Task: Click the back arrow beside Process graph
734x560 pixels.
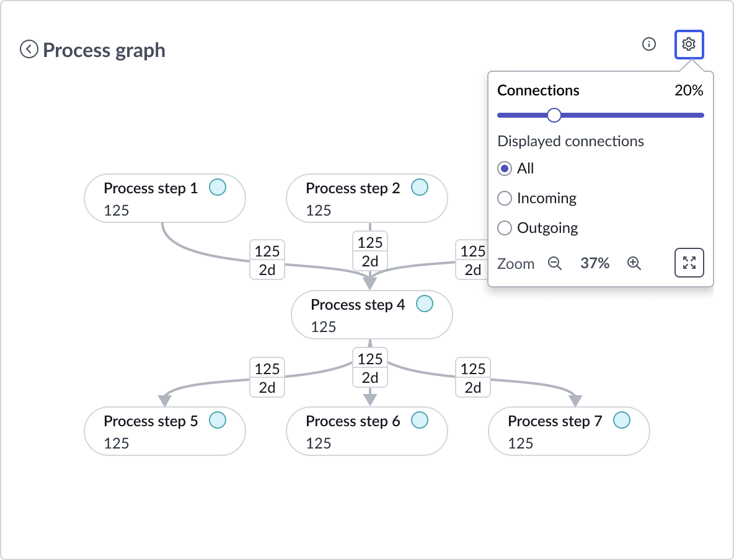Action: pyautogui.click(x=28, y=50)
